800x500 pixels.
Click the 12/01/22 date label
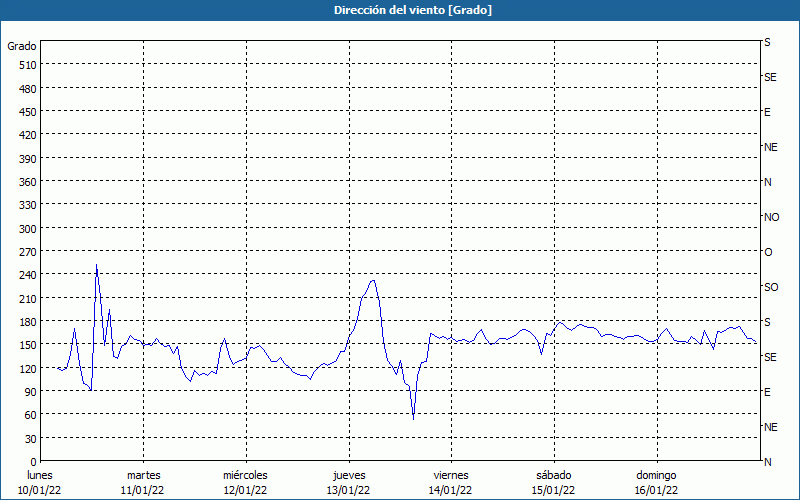pos(245,490)
